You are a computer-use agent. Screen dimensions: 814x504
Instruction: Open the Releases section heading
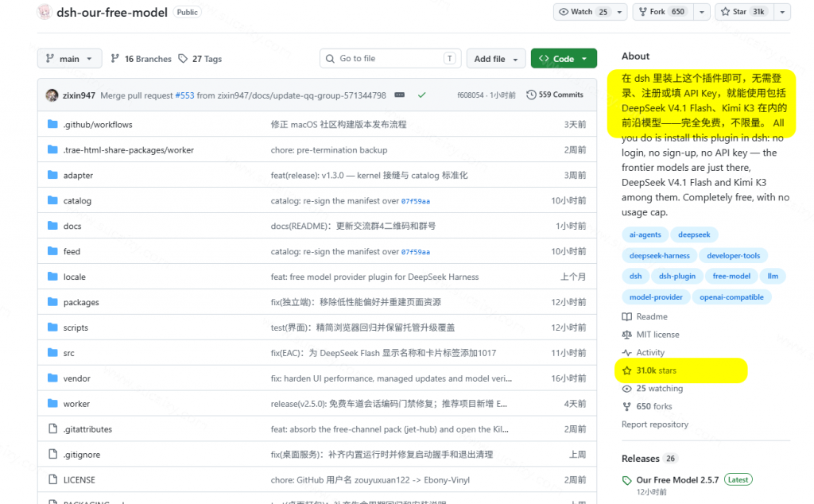tap(641, 459)
